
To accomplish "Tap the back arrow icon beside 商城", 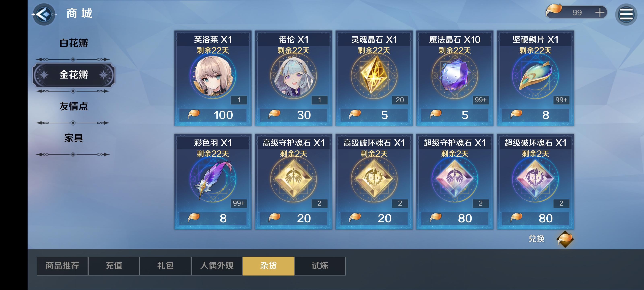I will pyautogui.click(x=44, y=14).
